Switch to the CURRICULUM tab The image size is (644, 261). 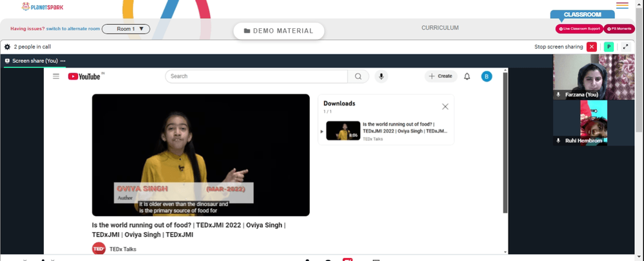(440, 28)
